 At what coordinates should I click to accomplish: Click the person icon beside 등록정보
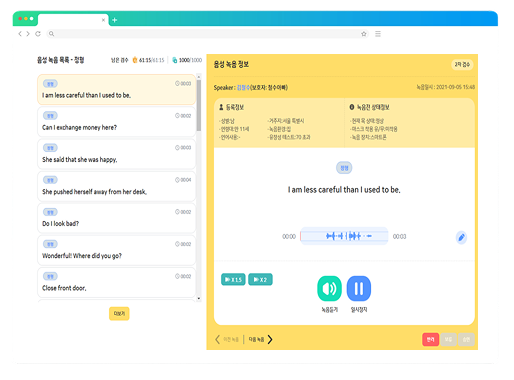click(221, 107)
